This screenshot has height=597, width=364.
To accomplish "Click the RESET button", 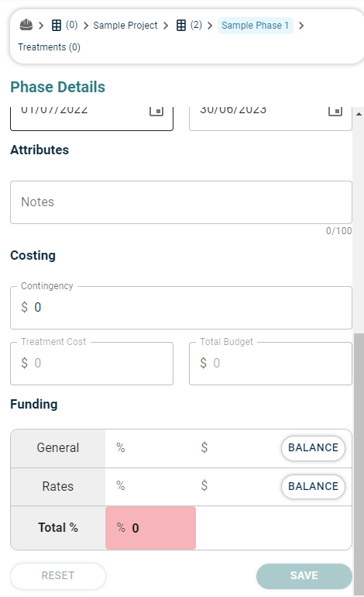I will coord(58,575).
